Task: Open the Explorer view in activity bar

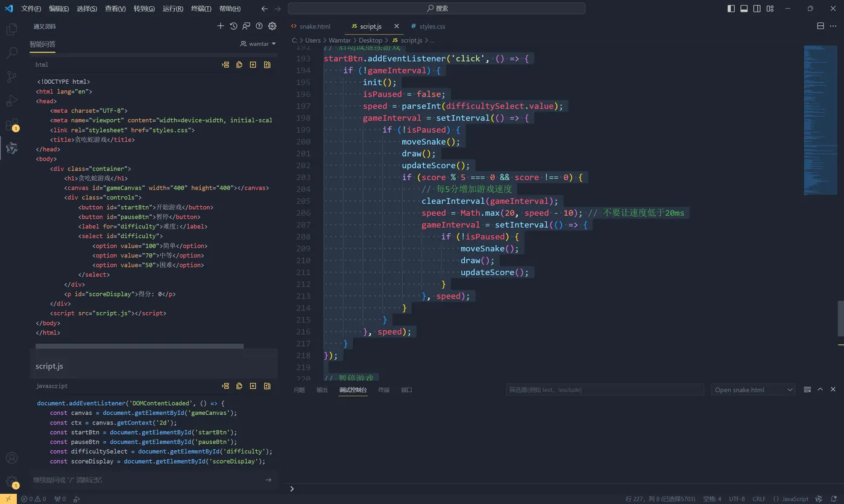Action: pyautogui.click(x=11, y=29)
